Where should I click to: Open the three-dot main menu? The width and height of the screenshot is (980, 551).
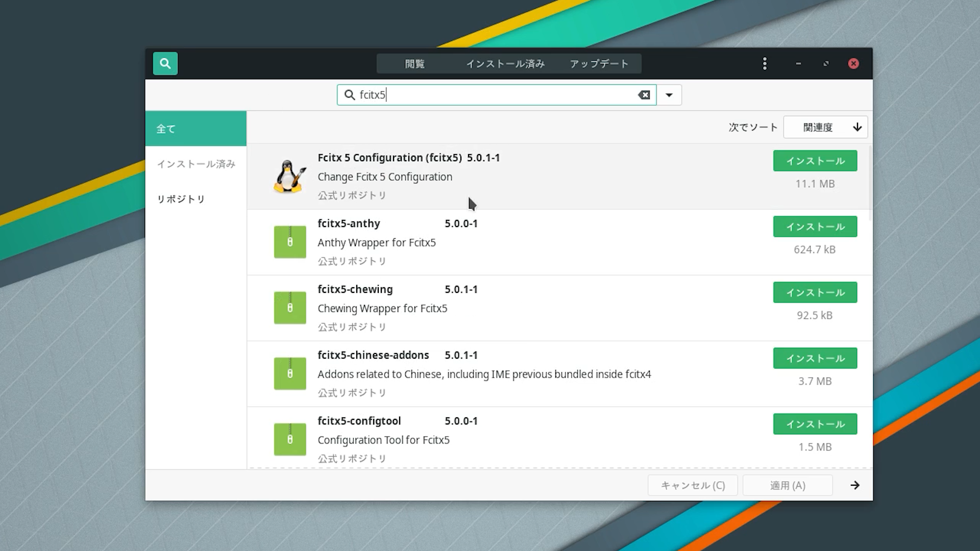tap(764, 64)
